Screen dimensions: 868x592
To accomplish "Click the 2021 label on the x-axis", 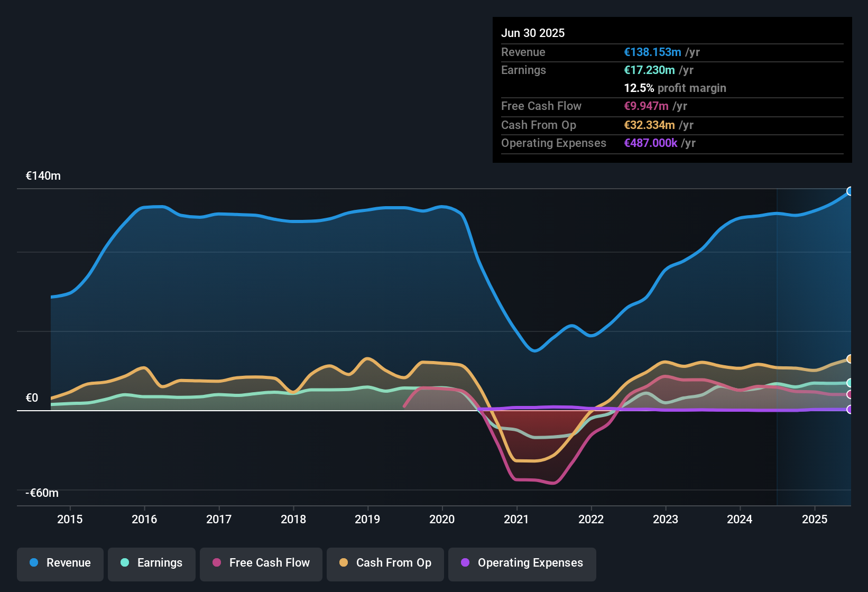I will coord(516,520).
